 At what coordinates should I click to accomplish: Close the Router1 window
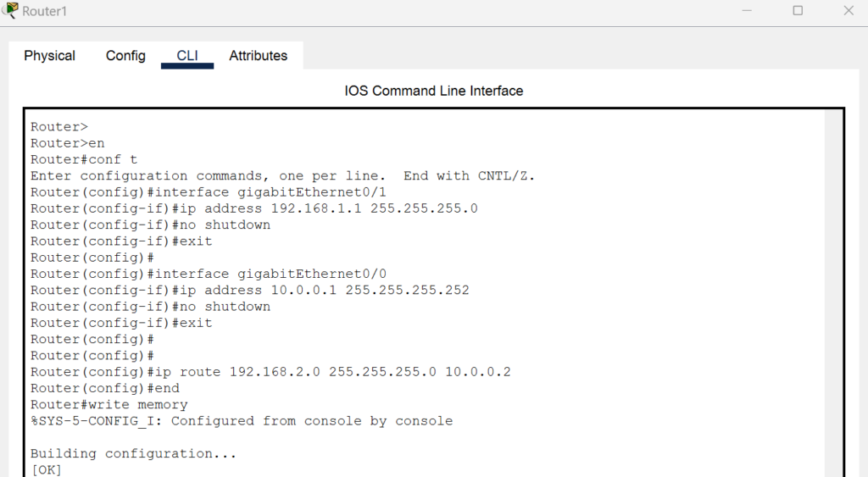click(x=848, y=10)
